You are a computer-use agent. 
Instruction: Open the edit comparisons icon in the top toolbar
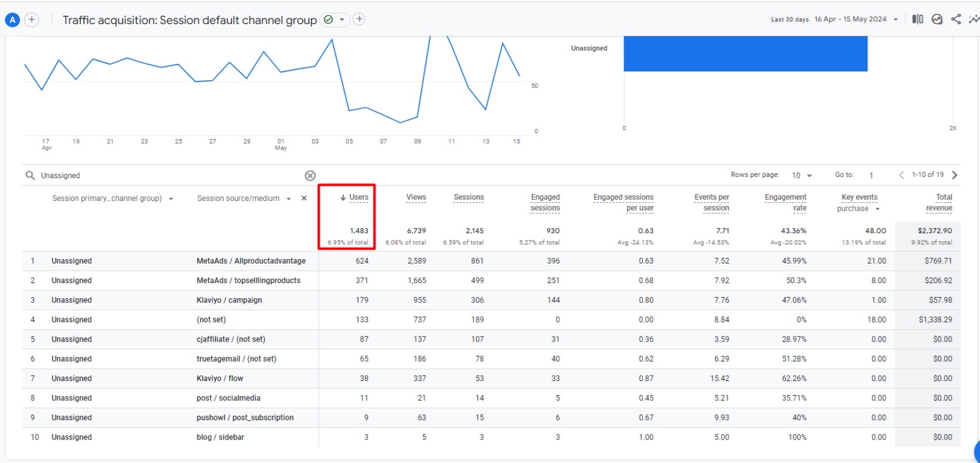click(x=918, y=19)
